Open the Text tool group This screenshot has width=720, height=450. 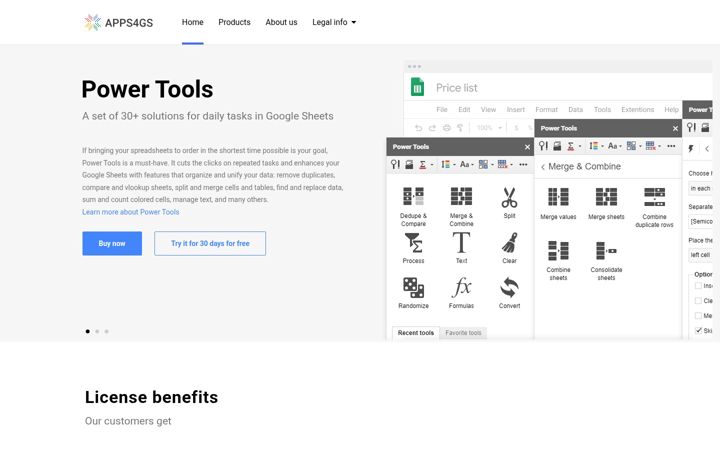[x=461, y=248]
